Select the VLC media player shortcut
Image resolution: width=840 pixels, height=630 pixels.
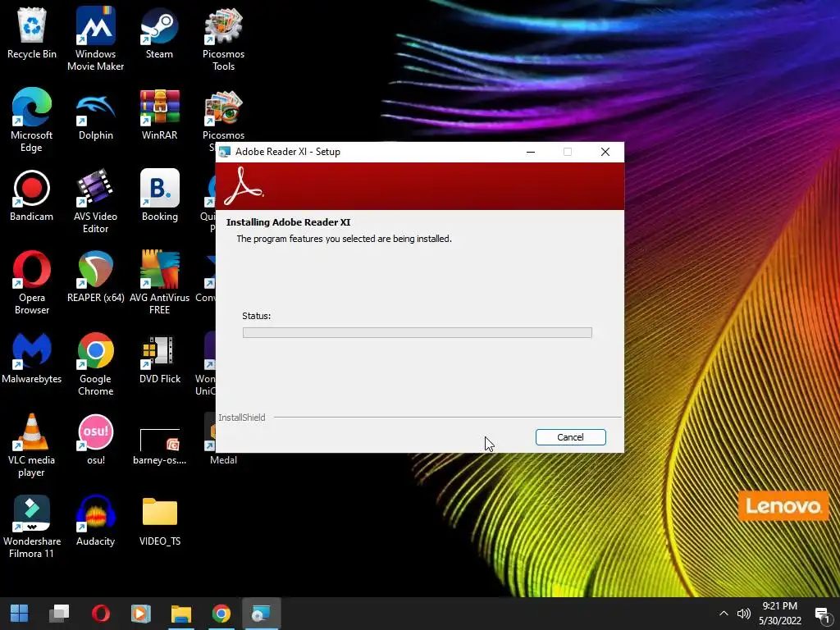click(x=32, y=445)
